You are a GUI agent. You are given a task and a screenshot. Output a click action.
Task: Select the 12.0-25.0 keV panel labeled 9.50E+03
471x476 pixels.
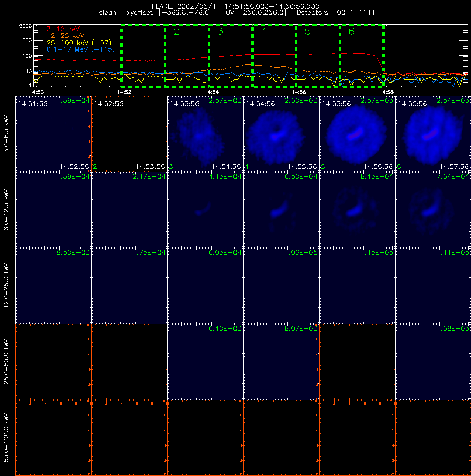(x=54, y=286)
